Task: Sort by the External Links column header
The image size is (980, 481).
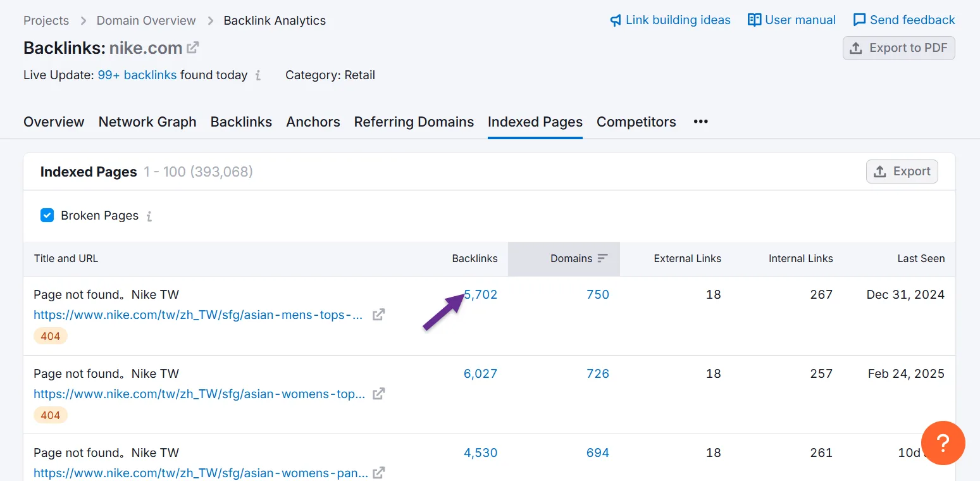Action: [688, 258]
